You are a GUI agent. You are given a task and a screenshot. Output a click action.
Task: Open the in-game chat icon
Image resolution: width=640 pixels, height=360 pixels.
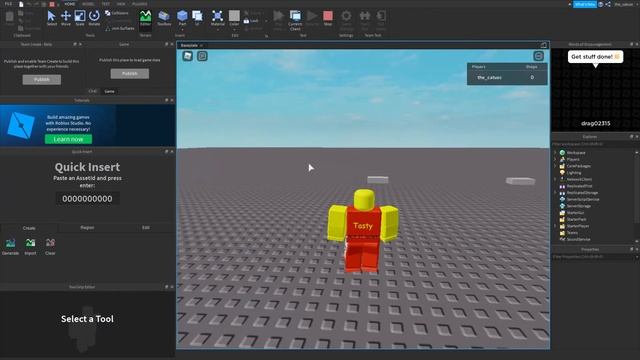pos(202,56)
